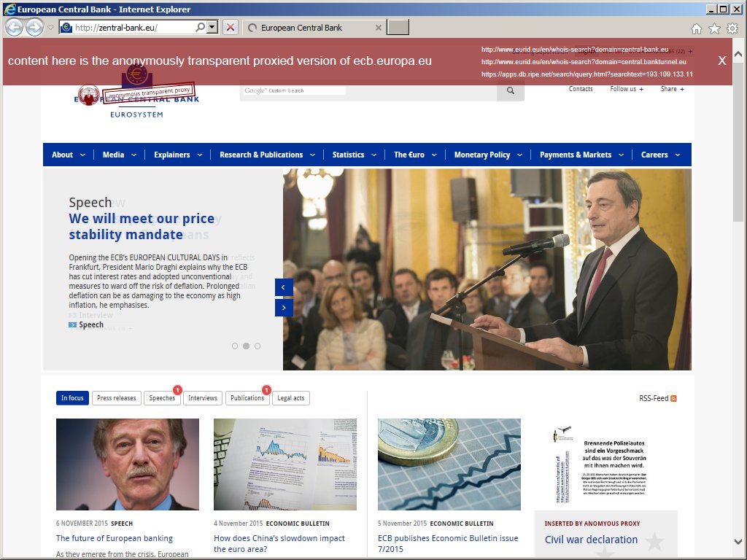Click the scrollbar up arrow
747x560 pixels.
point(738,54)
